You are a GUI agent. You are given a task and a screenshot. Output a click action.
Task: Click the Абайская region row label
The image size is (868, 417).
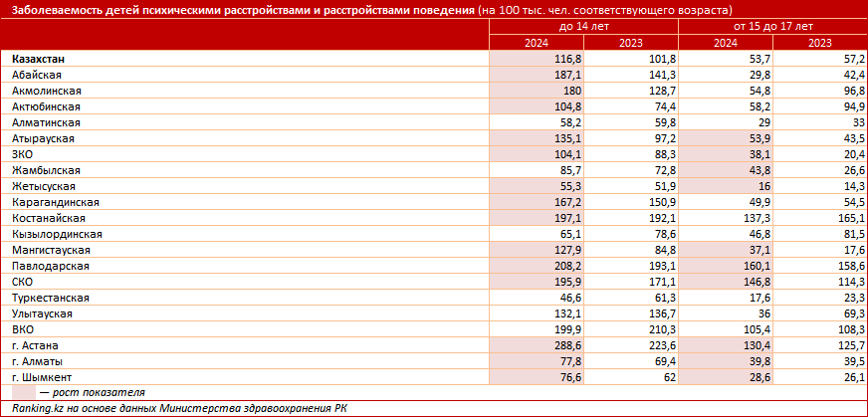[37, 75]
